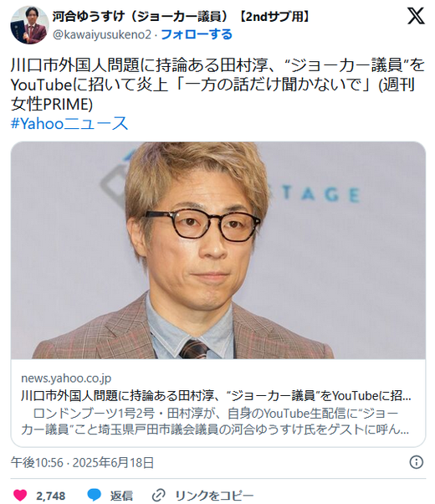The image size is (435, 504).
Task: Click the news.yahoo.co.jp domain text
Action: (66, 378)
